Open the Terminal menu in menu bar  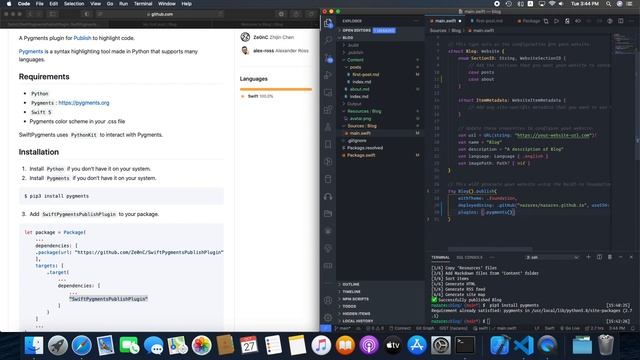tap(143, 4)
